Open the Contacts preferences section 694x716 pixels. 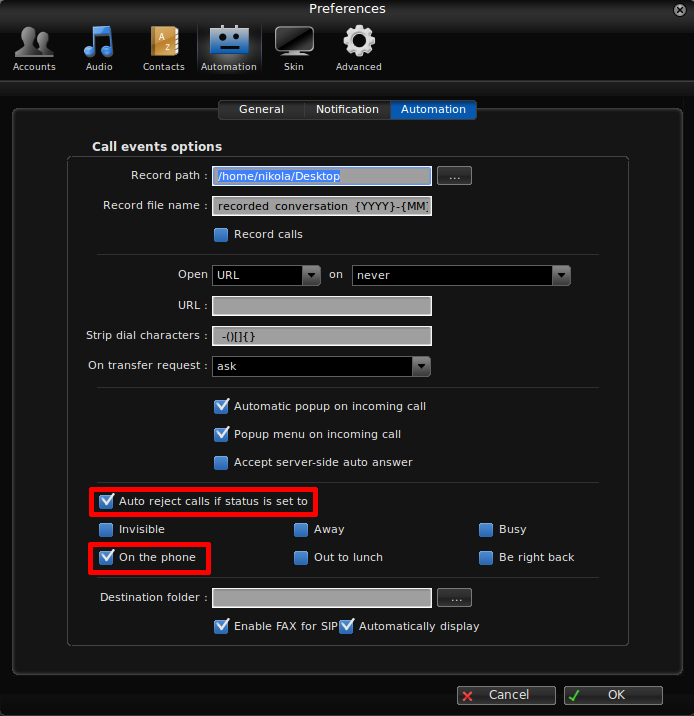pyautogui.click(x=164, y=48)
